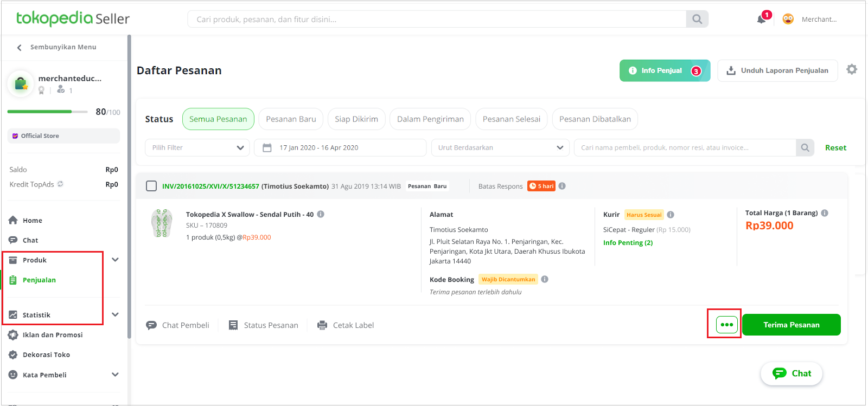Click info icon beside Batas Respons
The width and height of the screenshot is (868, 406).
pyautogui.click(x=562, y=186)
